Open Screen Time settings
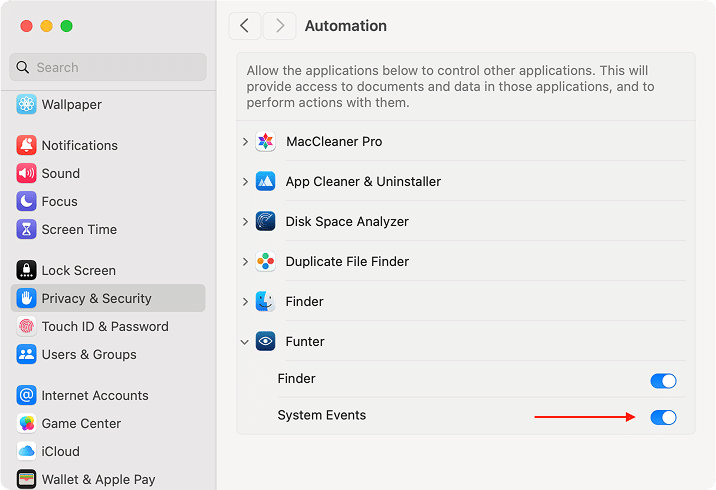 coord(108,229)
